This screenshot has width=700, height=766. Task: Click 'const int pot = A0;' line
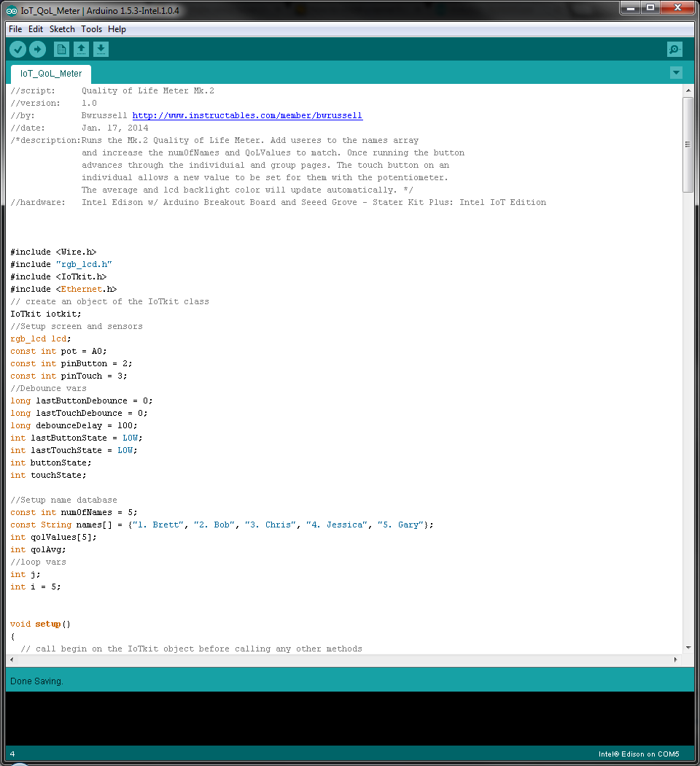(58, 351)
